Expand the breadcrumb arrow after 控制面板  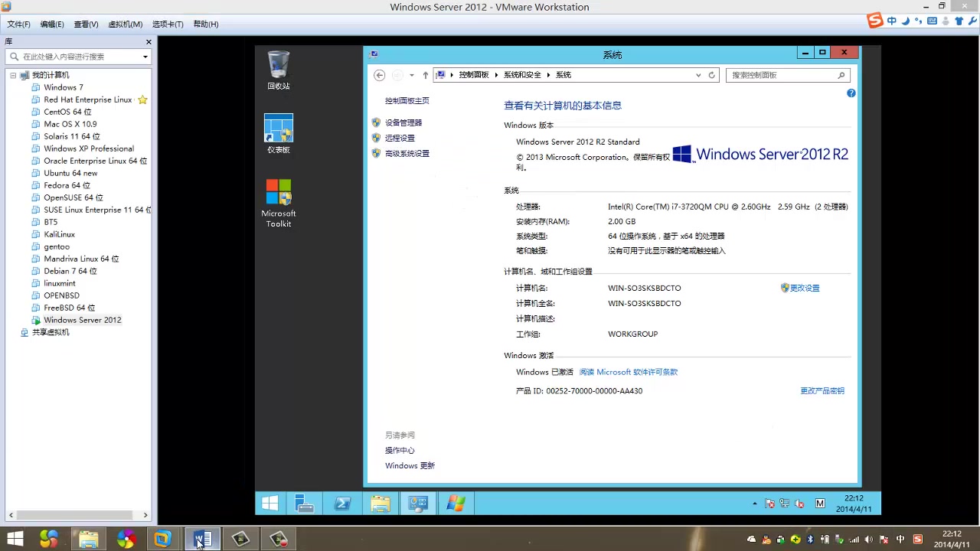click(x=496, y=75)
